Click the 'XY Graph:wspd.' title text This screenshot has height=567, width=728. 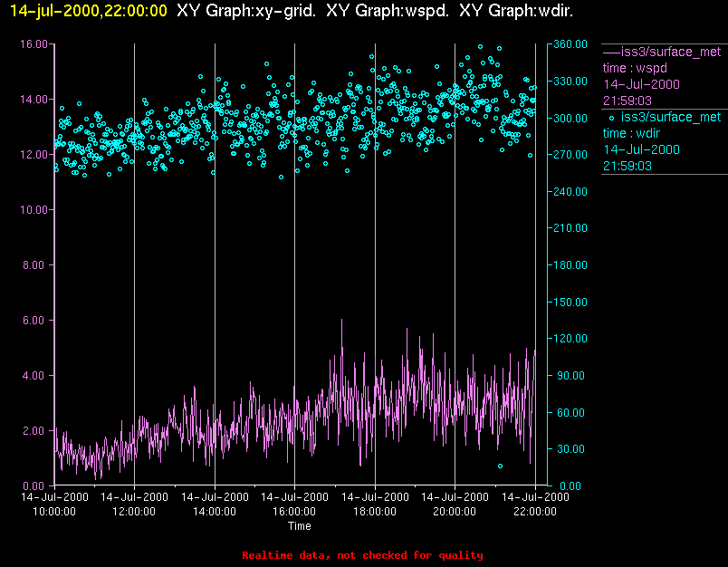click(x=388, y=10)
